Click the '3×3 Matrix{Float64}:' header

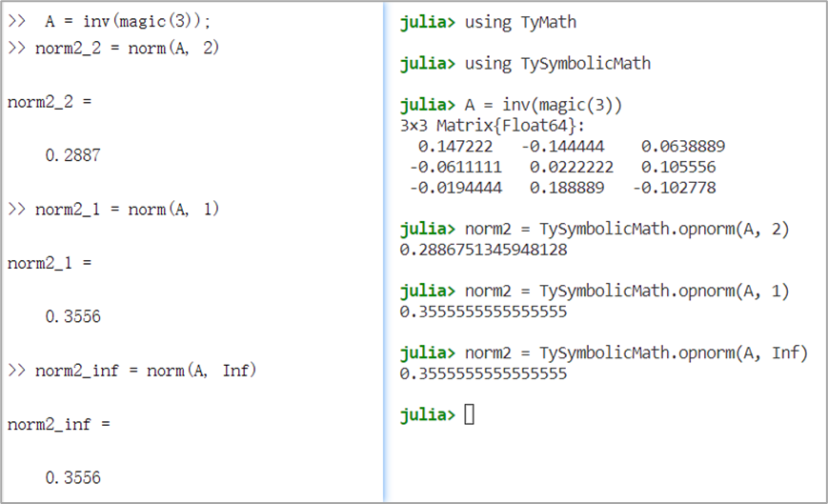[x=493, y=126]
